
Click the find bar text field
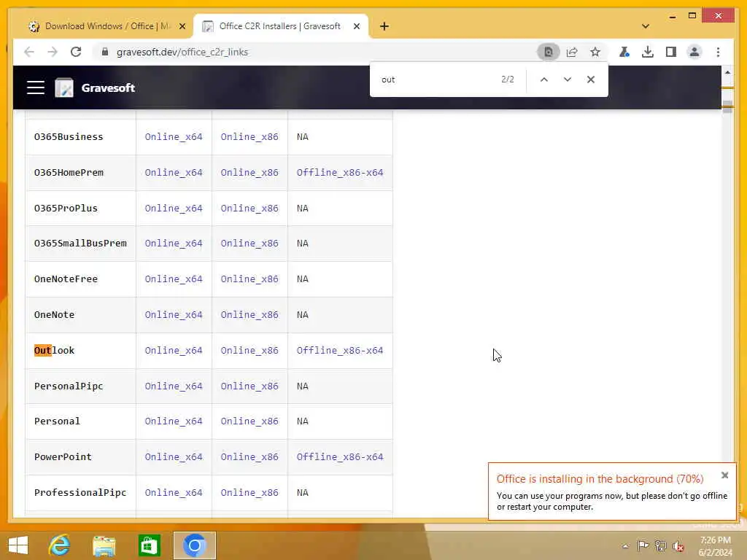(436, 79)
